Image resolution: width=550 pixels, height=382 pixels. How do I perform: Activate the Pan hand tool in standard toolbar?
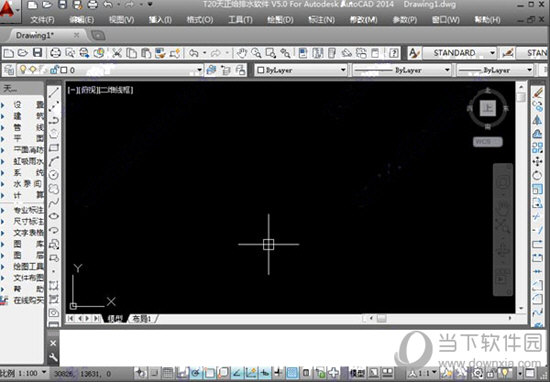[x=241, y=53]
